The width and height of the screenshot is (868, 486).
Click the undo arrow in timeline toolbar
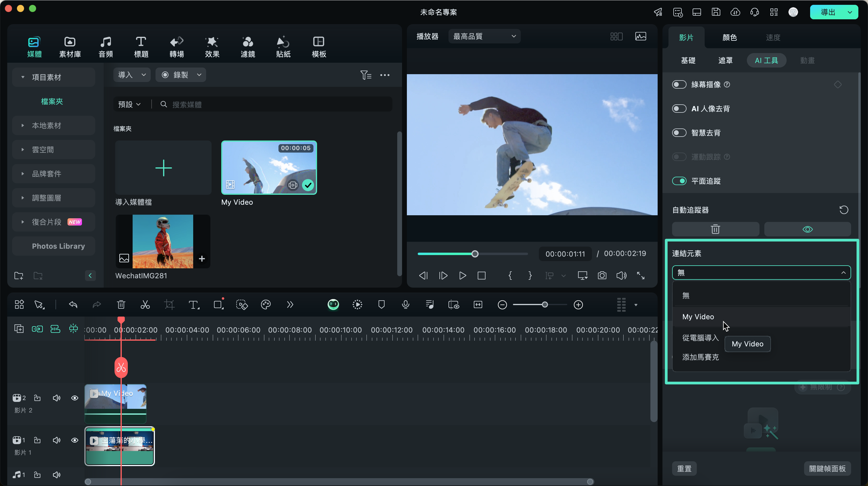click(x=73, y=305)
